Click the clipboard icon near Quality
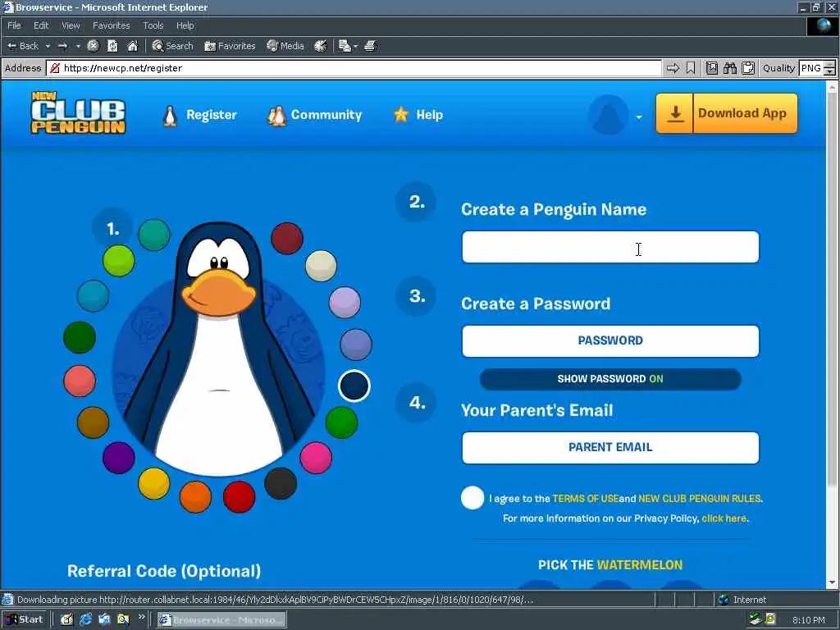 748,68
